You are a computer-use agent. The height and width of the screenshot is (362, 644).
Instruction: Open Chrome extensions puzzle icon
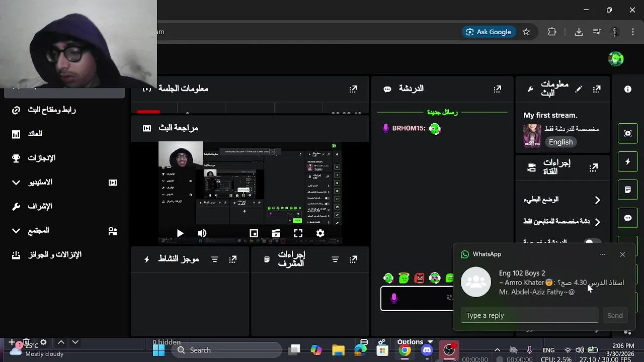coord(552,32)
